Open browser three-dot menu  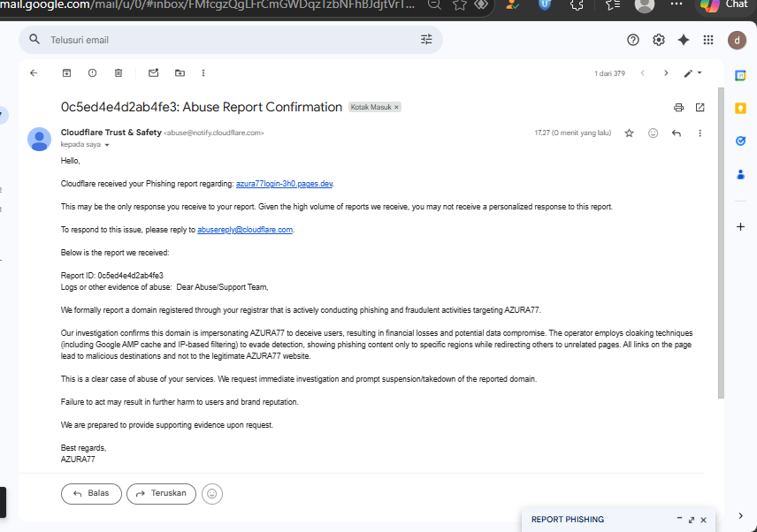pyautogui.click(x=677, y=4)
